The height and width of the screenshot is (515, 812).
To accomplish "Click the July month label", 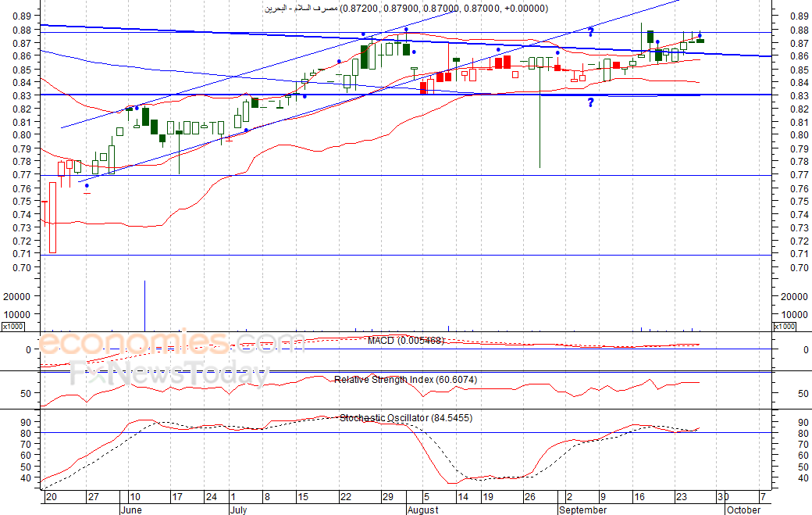I will click(239, 510).
